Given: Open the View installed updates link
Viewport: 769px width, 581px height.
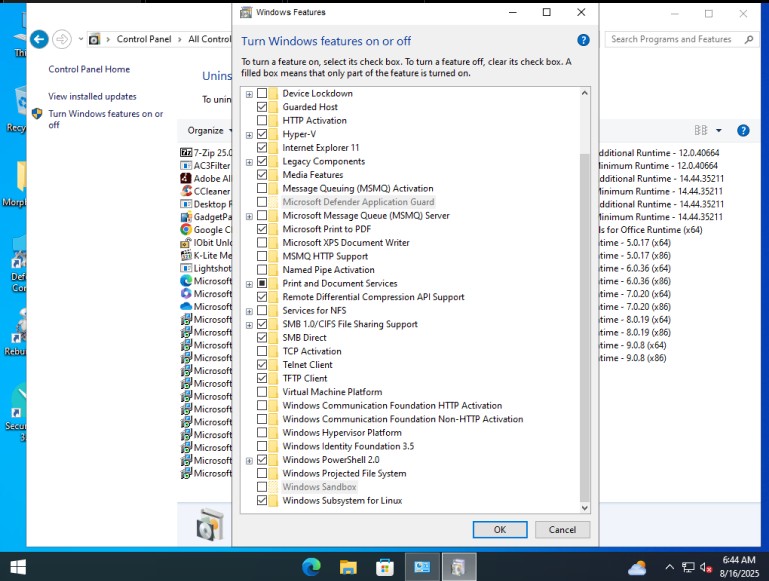Looking at the screenshot, I should [x=92, y=97].
